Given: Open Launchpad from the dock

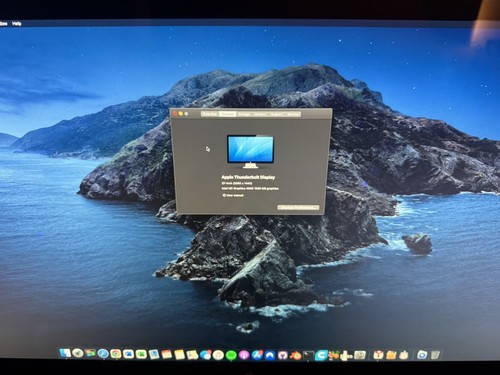Looking at the screenshot, I should (77, 353).
